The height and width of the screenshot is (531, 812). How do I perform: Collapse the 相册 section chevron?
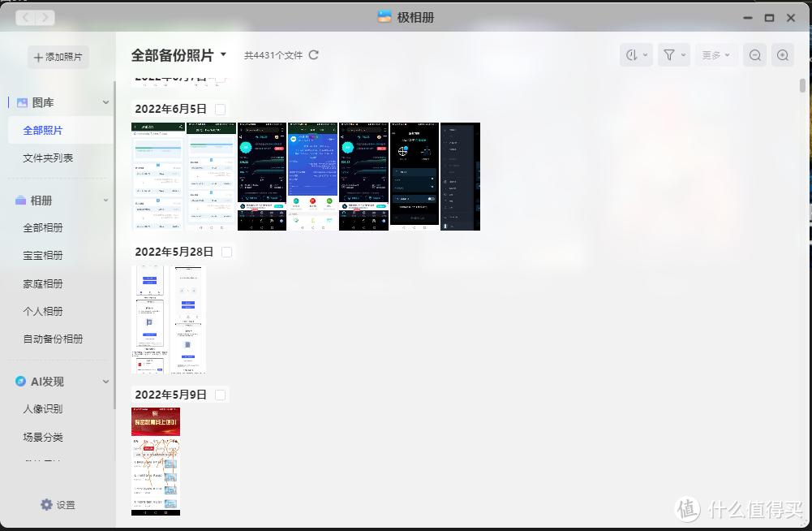point(105,201)
